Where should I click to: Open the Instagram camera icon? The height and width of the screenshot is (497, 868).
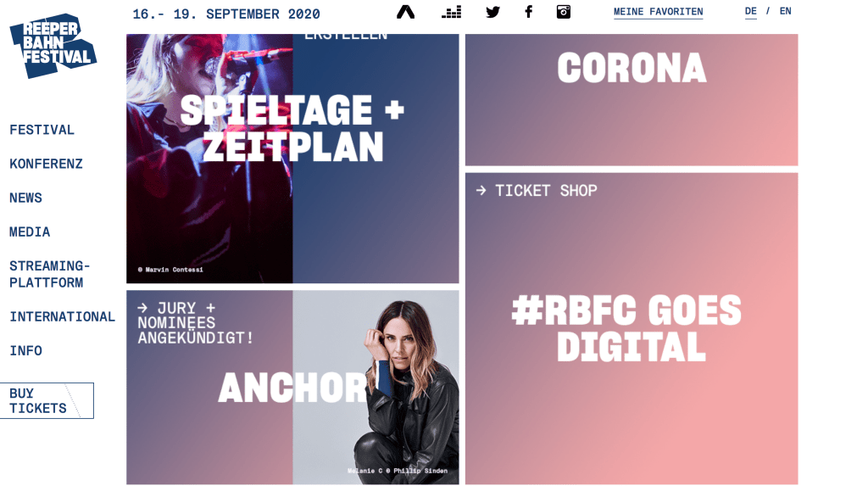[x=564, y=12]
